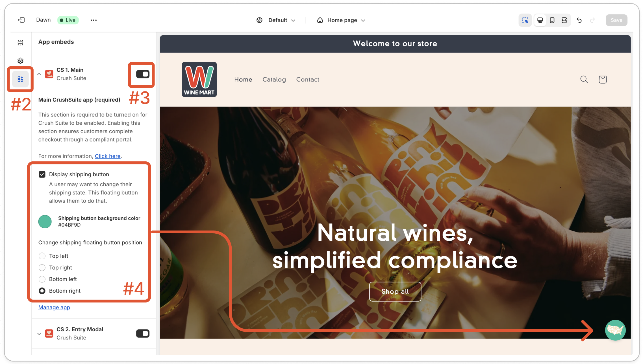
Task: Uncheck Display shipping button checkbox
Action: [x=42, y=174]
